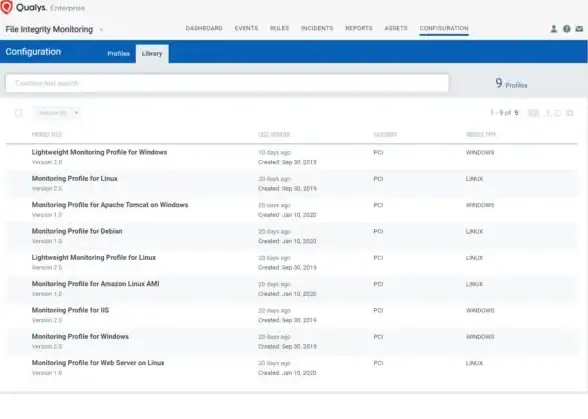
Task: Click "10 days ago" in the first row
Action: 274,152
